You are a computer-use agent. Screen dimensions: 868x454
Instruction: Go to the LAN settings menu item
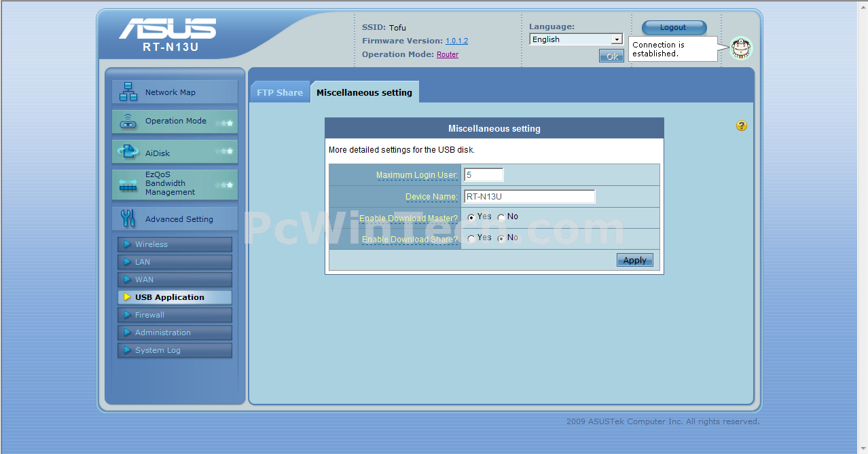point(175,262)
